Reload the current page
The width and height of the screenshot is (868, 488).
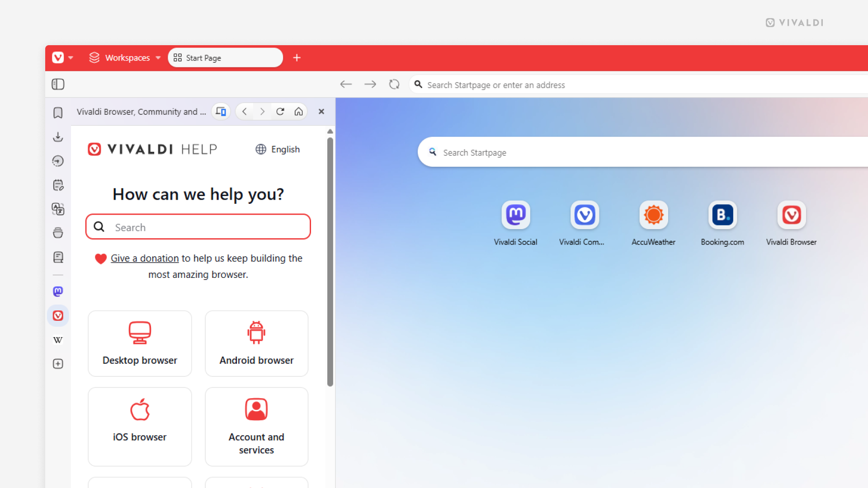(x=394, y=84)
